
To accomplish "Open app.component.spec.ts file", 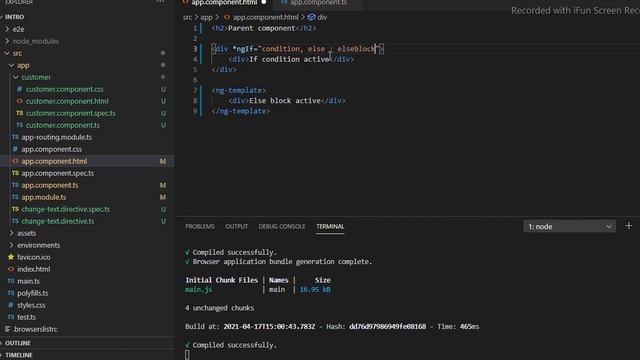I will click(58, 173).
